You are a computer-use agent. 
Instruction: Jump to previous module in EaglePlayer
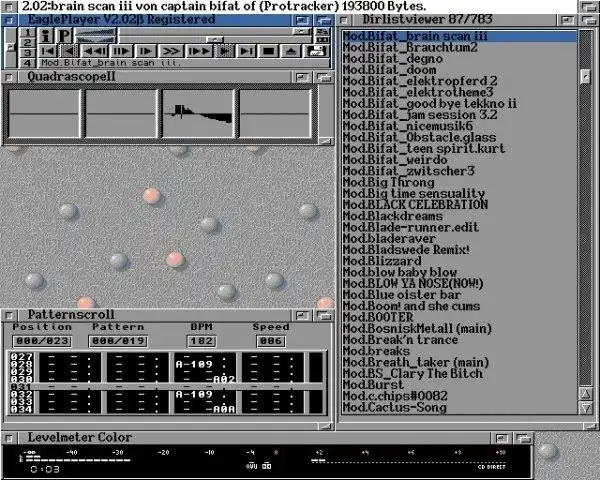coord(48,51)
